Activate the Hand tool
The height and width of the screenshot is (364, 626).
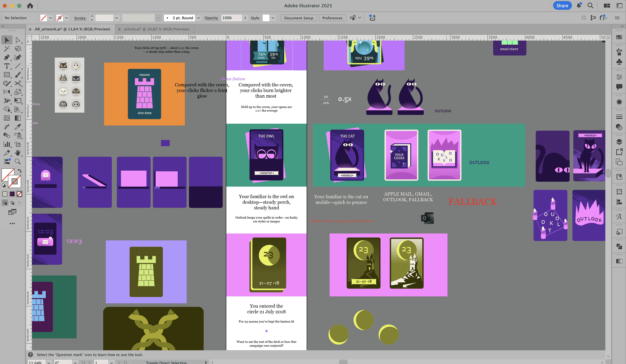tap(18, 153)
